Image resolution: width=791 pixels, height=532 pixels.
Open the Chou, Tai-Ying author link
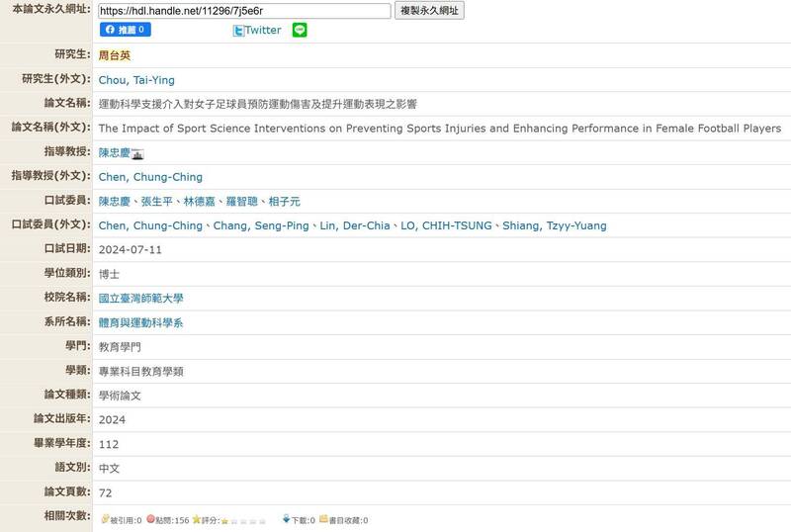coord(136,80)
